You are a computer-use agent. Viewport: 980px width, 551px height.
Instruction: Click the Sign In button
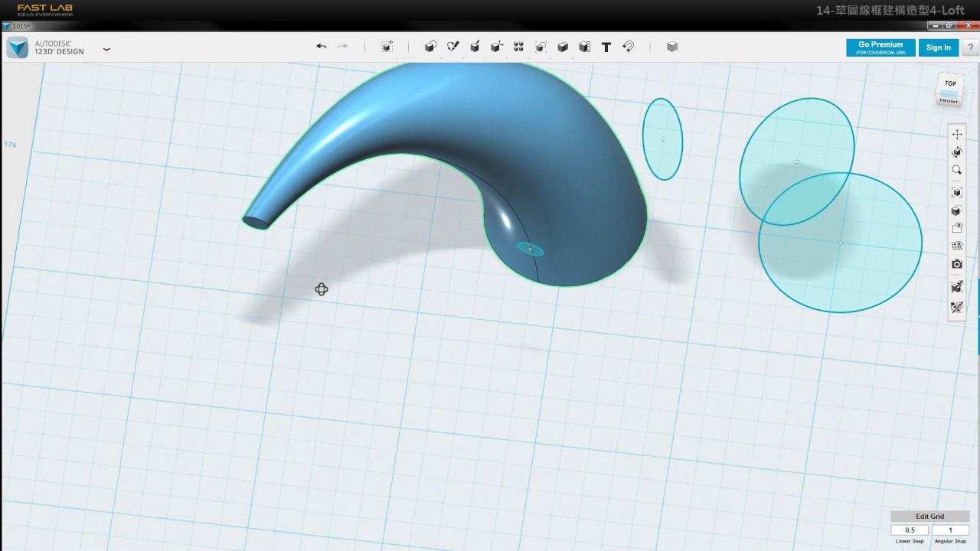click(938, 47)
